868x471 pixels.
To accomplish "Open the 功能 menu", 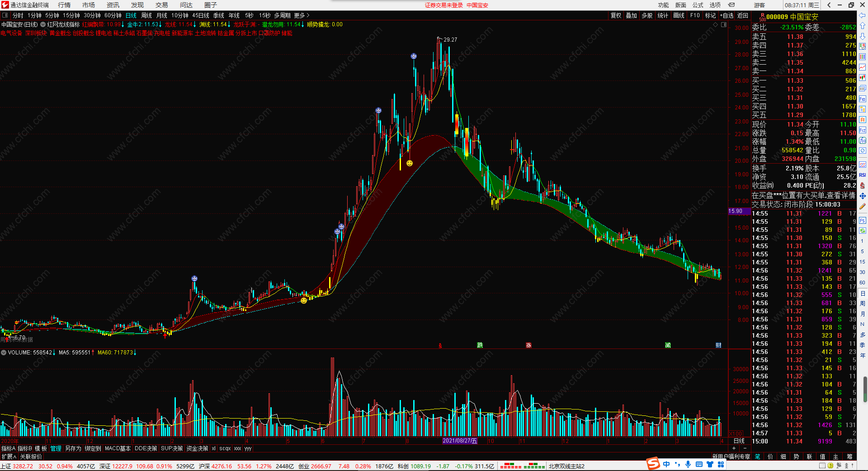I will point(663,5).
